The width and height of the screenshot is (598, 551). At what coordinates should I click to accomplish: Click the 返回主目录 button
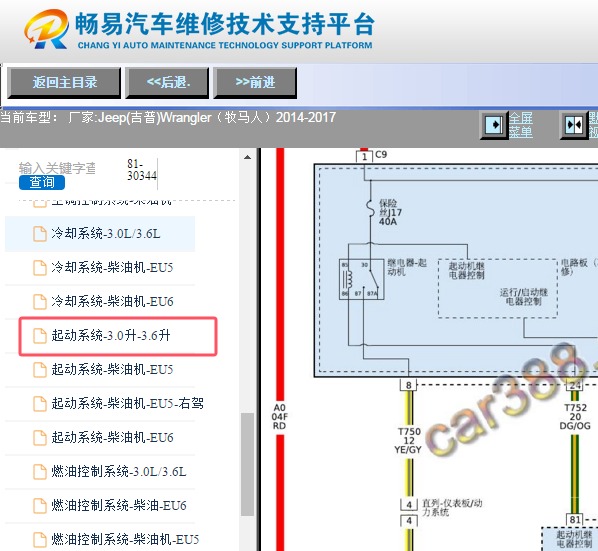[64, 82]
